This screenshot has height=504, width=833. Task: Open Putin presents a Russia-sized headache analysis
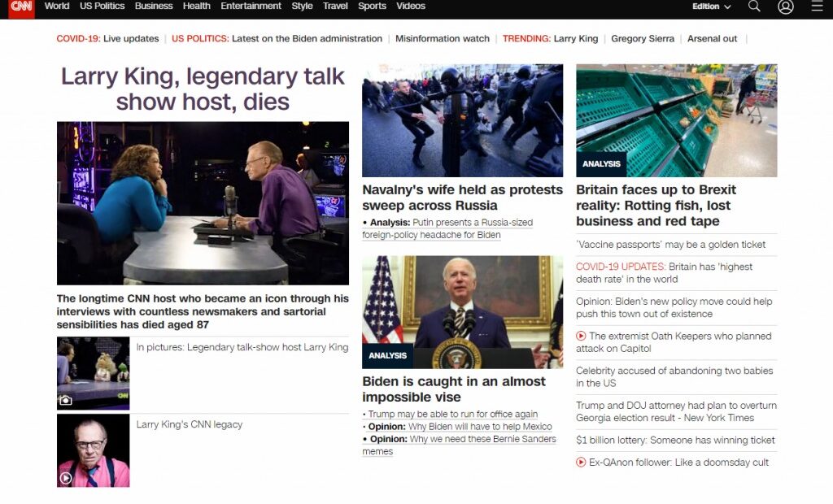click(447, 229)
